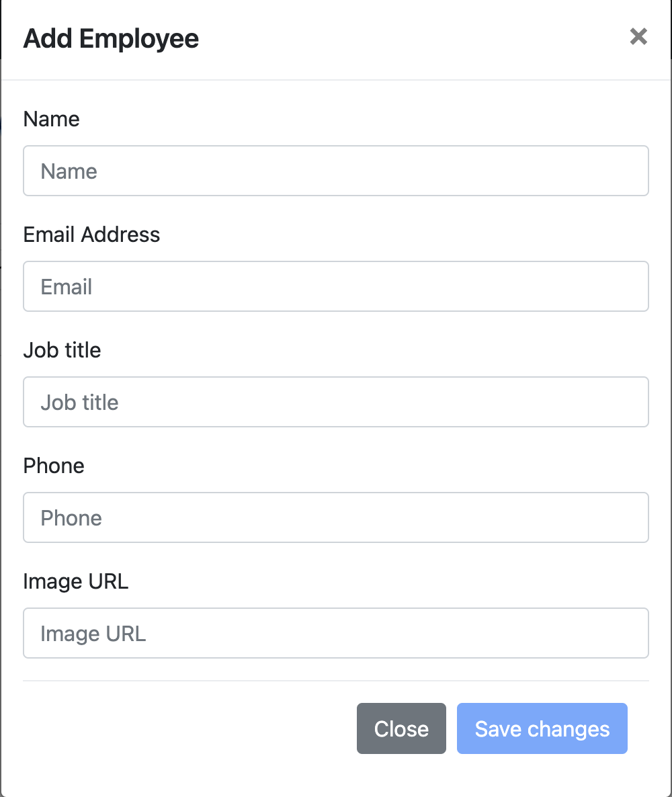Activate the Image URL input field

pyautogui.click(x=336, y=633)
